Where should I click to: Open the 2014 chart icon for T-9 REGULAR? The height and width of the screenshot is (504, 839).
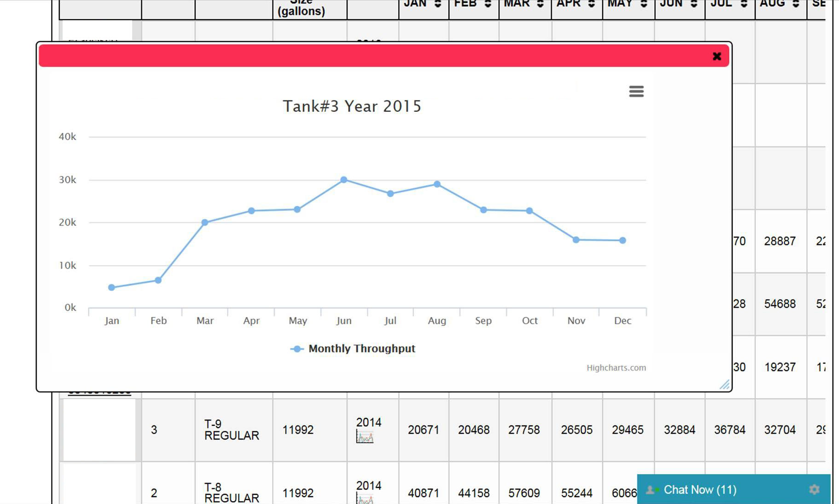[365, 436]
